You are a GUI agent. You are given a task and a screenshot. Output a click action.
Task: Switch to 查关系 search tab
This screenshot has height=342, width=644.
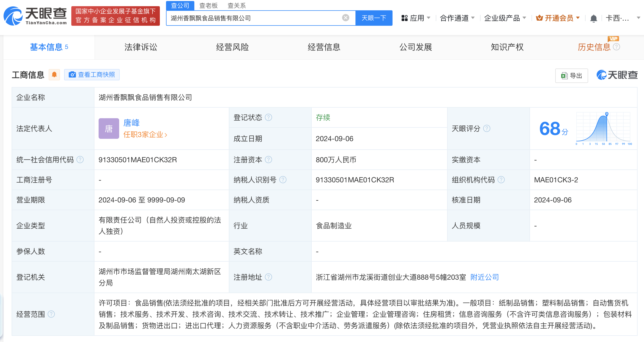click(237, 5)
